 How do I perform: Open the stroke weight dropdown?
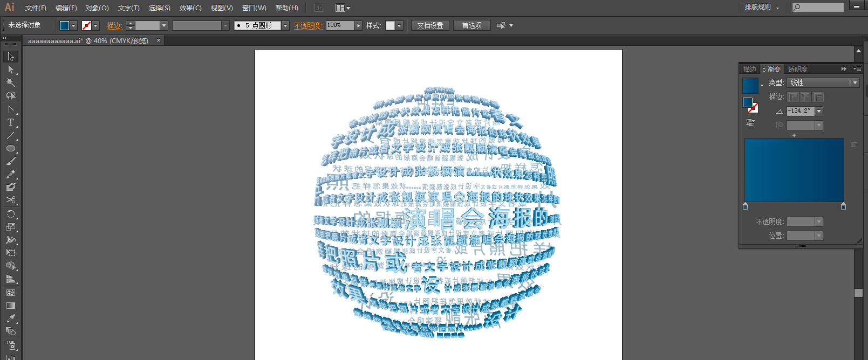[164, 26]
